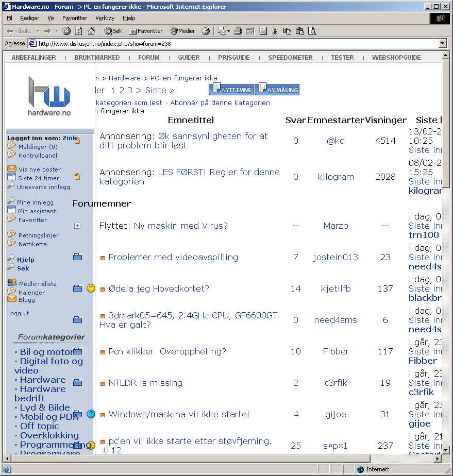Open the Rediger menu
The image size is (453, 476).
pyautogui.click(x=29, y=18)
